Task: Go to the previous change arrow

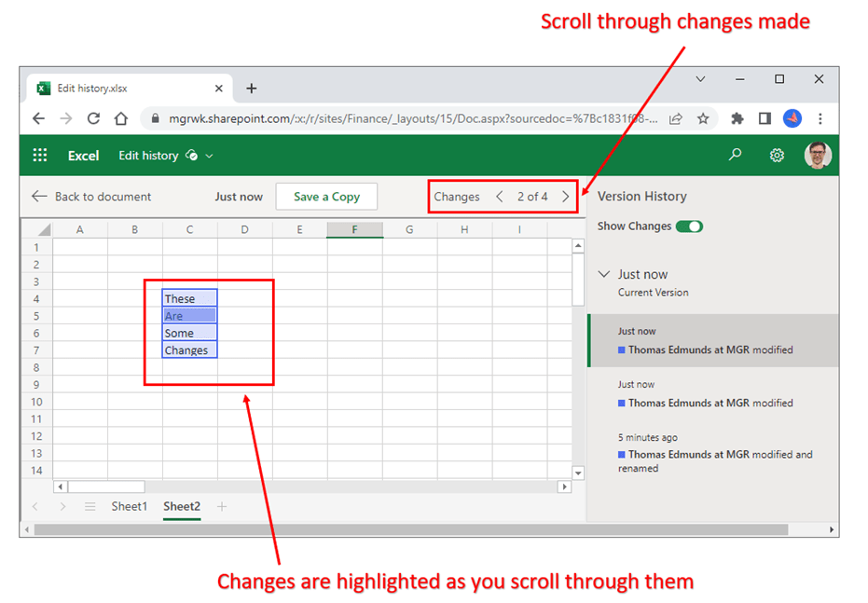Action: [x=500, y=197]
